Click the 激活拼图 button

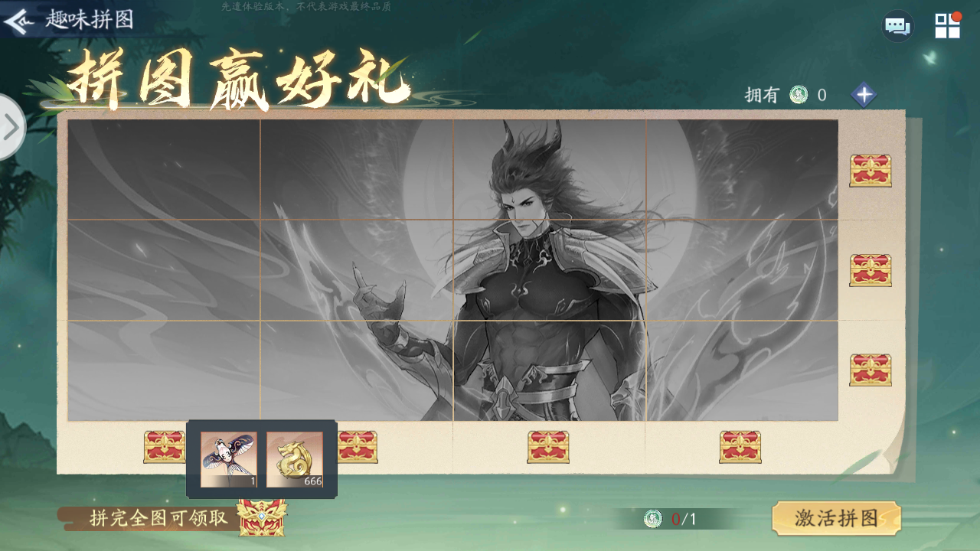point(836,518)
